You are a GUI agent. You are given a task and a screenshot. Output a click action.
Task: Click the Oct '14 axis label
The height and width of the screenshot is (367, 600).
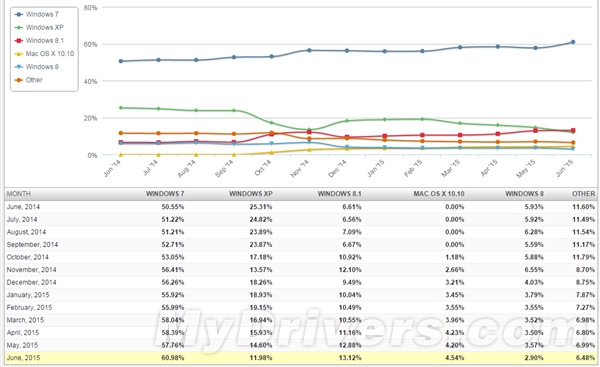click(263, 168)
